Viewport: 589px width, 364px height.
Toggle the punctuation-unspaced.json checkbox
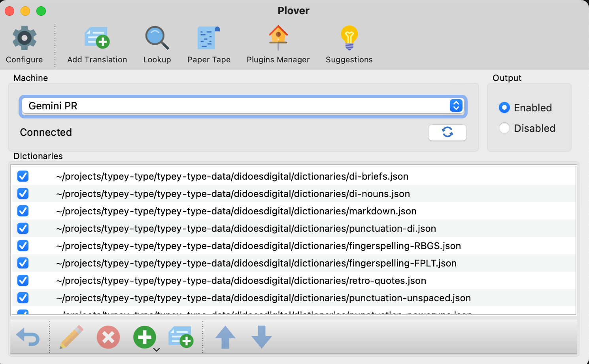coord(23,298)
